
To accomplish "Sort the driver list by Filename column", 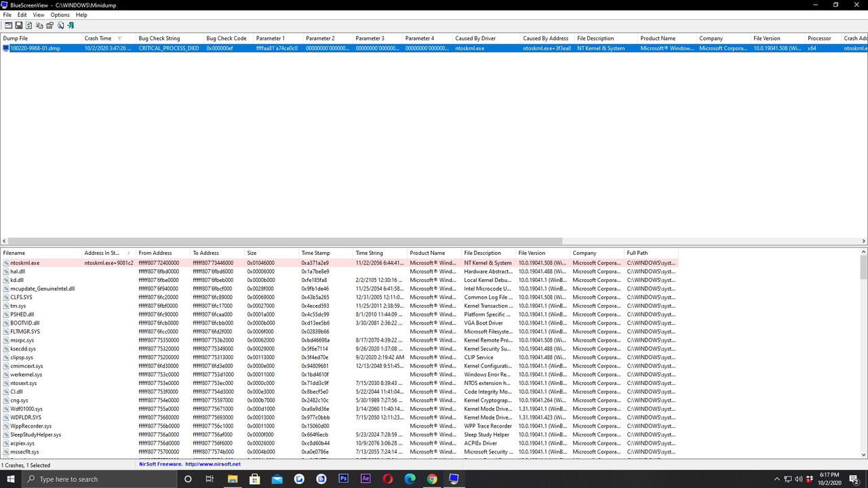I will point(41,253).
